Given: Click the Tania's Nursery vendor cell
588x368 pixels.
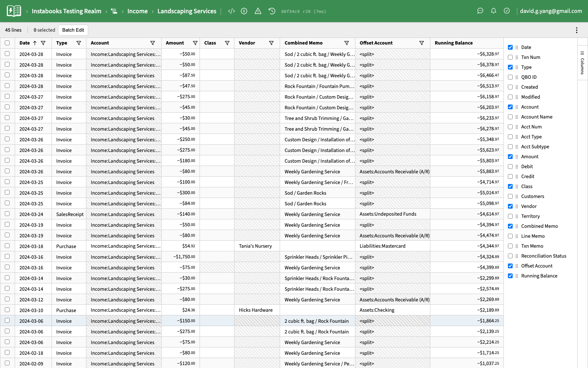Looking at the screenshot, I should click(257, 246).
